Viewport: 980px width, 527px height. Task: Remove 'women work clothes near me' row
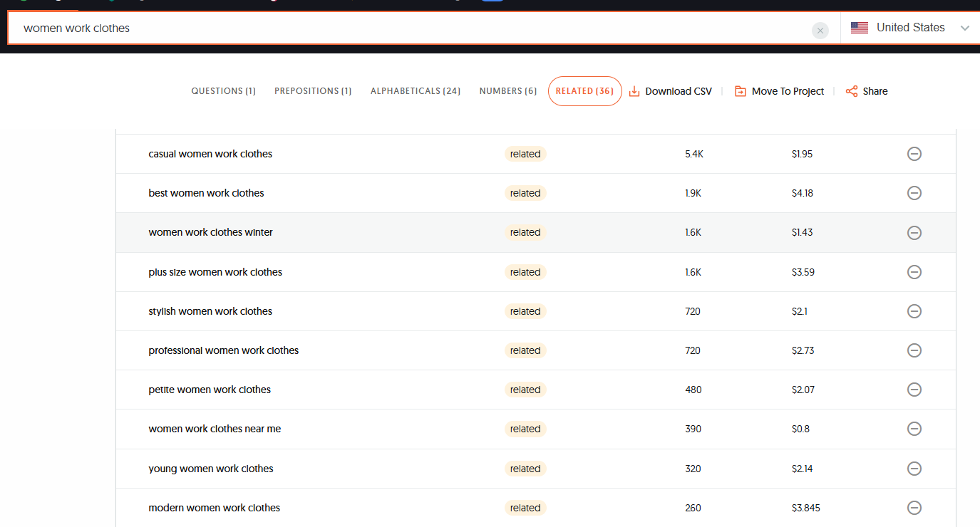914,429
